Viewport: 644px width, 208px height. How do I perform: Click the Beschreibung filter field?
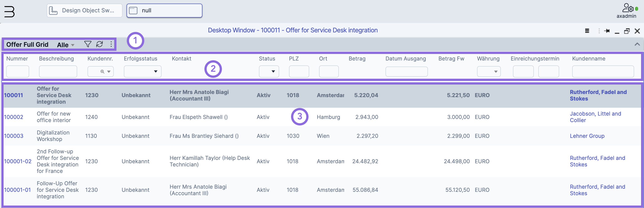point(58,72)
